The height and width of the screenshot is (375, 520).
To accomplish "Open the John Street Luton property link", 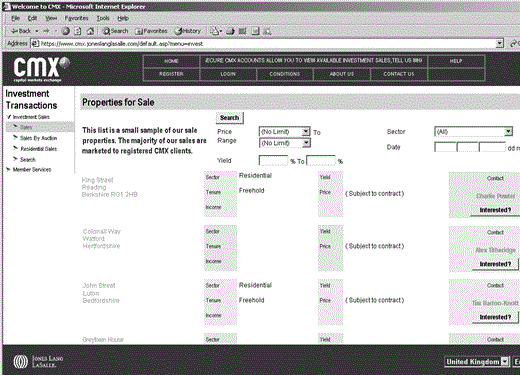I will [x=101, y=293].
